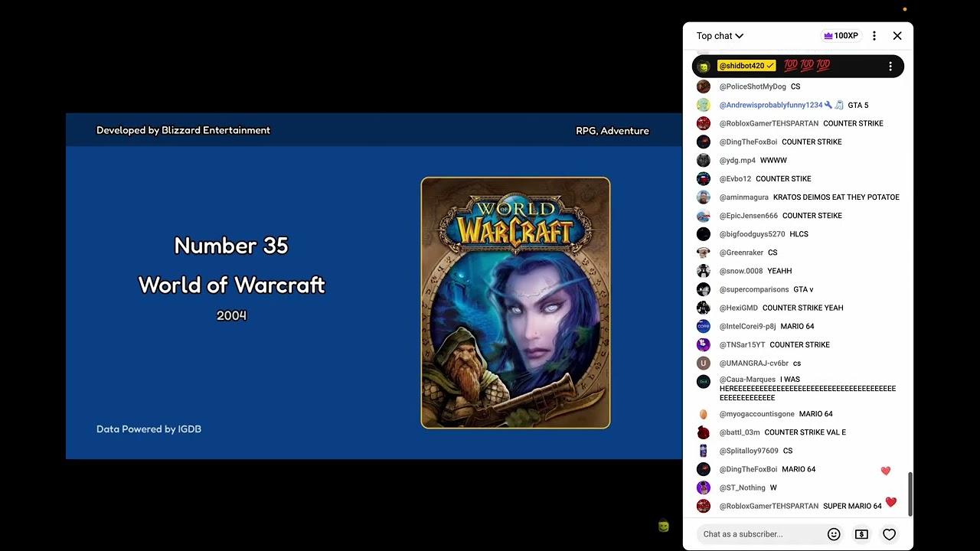Open @Andrewisprobablyfunny1234 moderator name
This screenshot has width=980, height=551.
point(771,105)
